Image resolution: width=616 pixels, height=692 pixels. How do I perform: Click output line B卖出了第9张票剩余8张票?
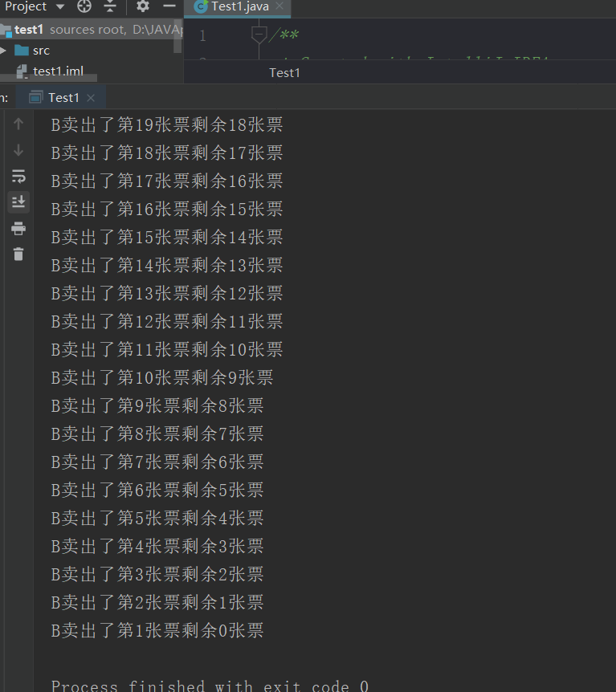click(x=157, y=406)
